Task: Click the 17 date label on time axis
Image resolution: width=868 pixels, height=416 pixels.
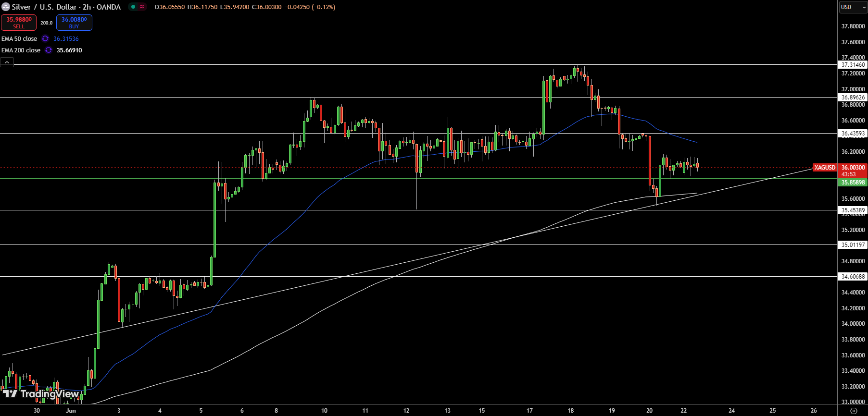Action: click(x=529, y=410)
